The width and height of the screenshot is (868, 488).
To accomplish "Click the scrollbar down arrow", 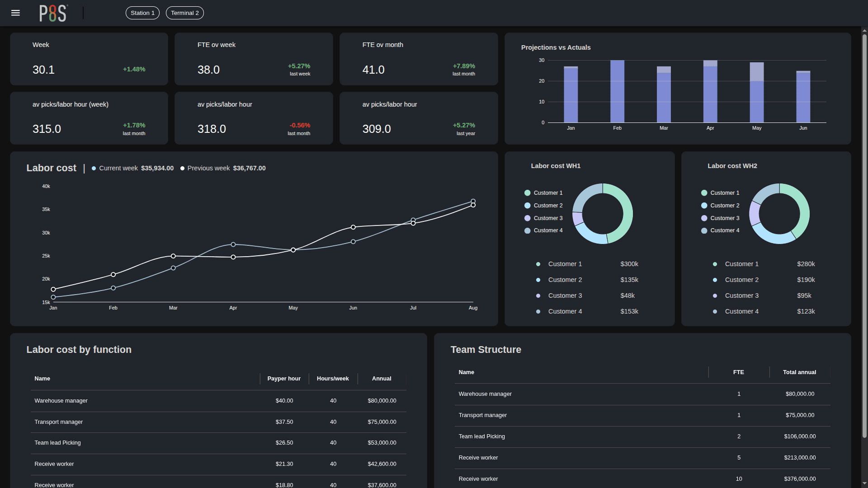I will (x=864, y=483).
